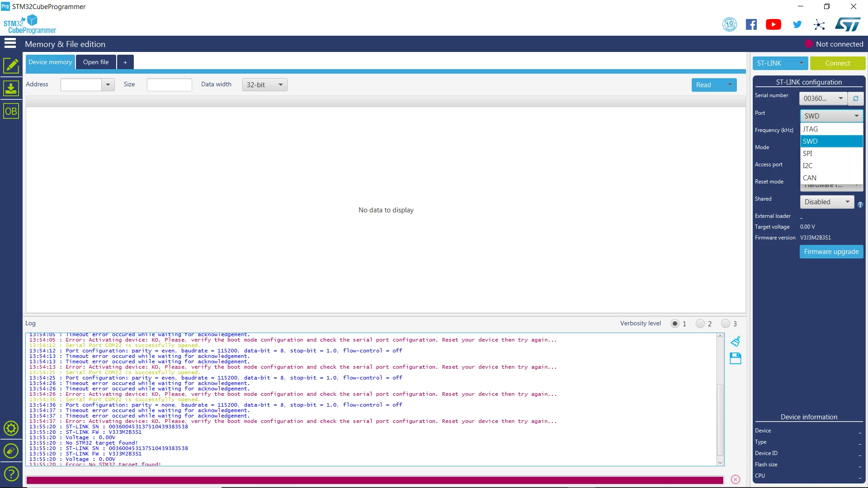This screenshot has height=488, width=868.
Task: Open Memory & File edition panel icon
Action: (11, 66)
